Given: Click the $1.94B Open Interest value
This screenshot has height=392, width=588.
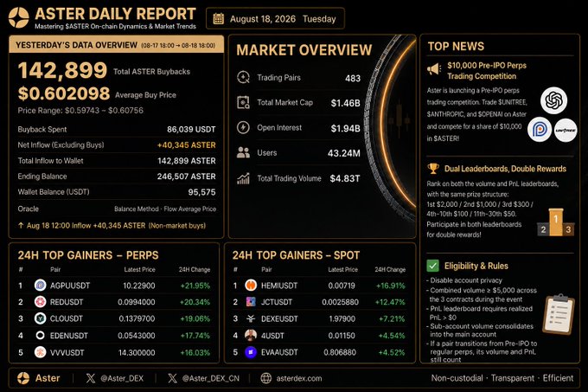Looking at the screenshot, I should 345,128.
